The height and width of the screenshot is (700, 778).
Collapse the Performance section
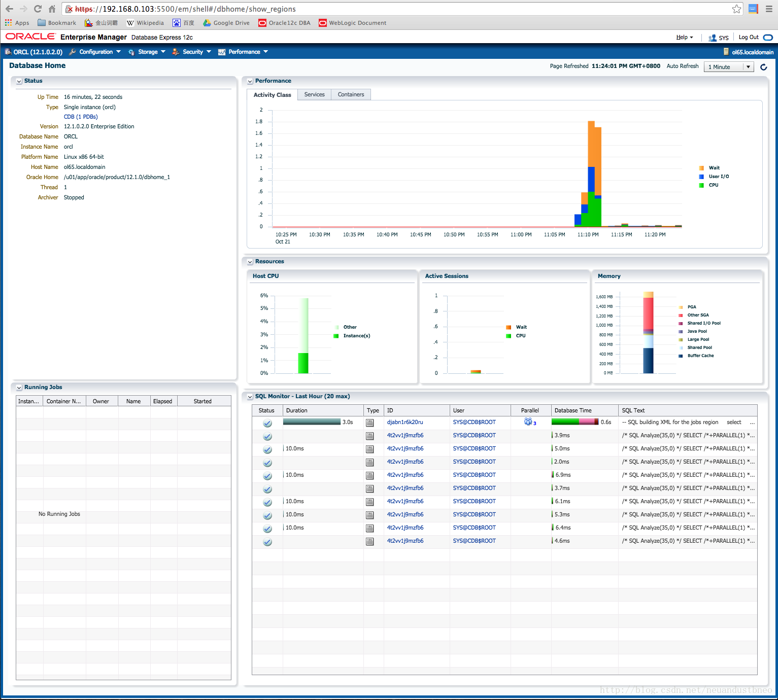click(250, 81)
